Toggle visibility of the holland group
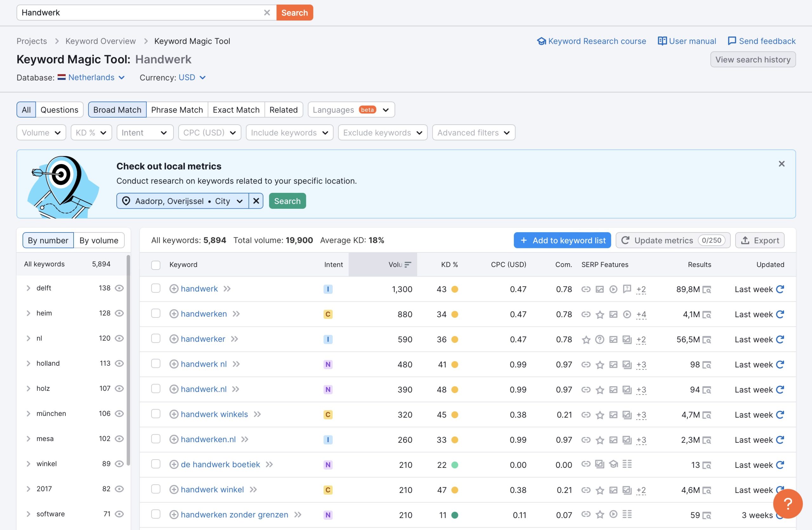Screen dimensions: 812x530 pos(119,363)
